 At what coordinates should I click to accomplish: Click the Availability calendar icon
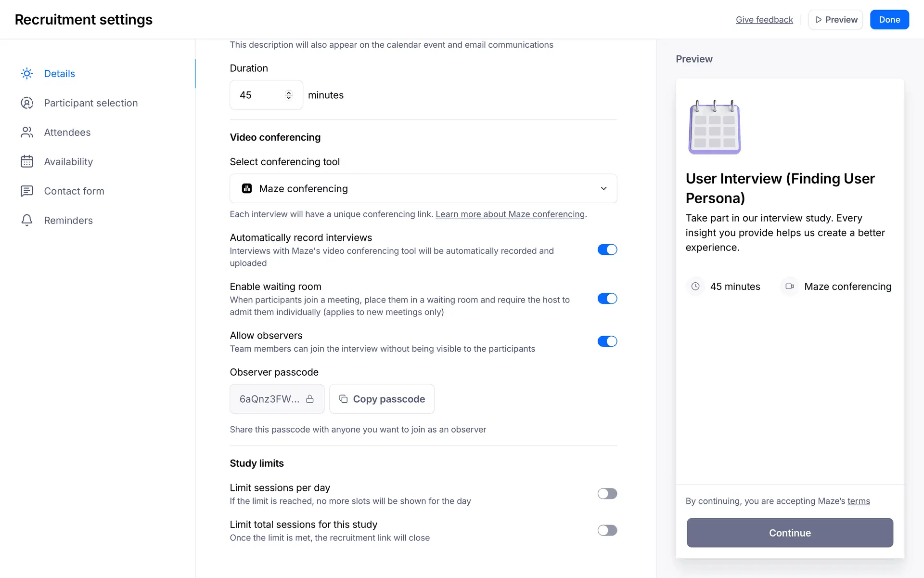[x=27, y=162]
